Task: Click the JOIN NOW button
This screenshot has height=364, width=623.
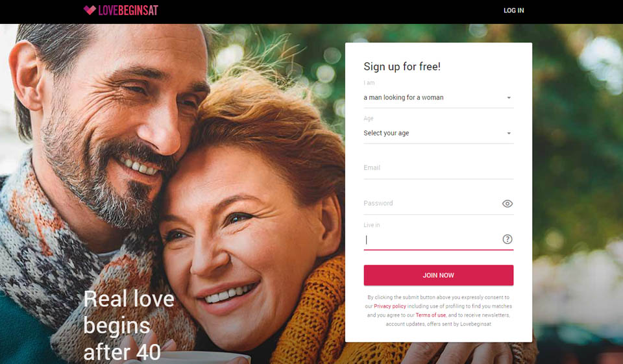Action: pos(438,275)
